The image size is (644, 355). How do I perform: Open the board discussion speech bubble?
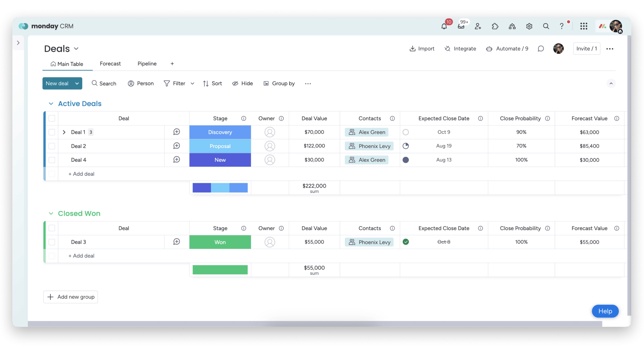tap(541, 49)
